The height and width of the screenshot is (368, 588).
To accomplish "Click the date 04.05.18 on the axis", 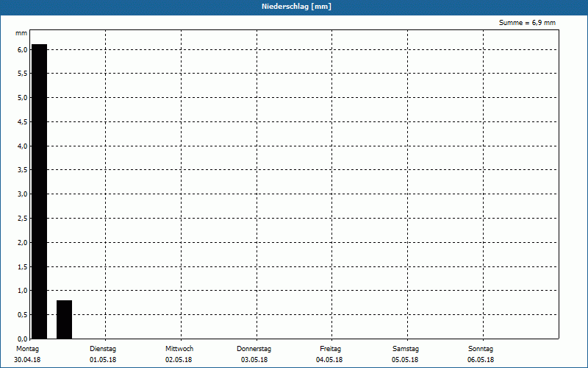I will point(330,360).
